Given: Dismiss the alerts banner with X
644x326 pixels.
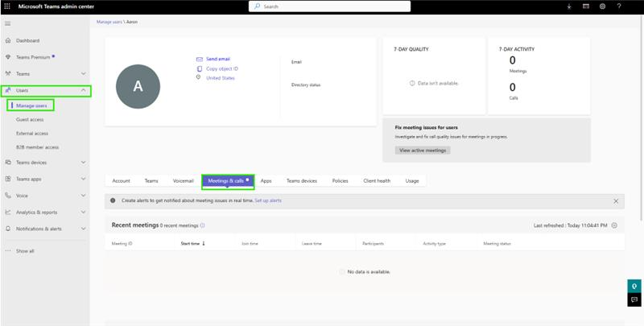Looking at the screenshot, I should click(616, 201).
